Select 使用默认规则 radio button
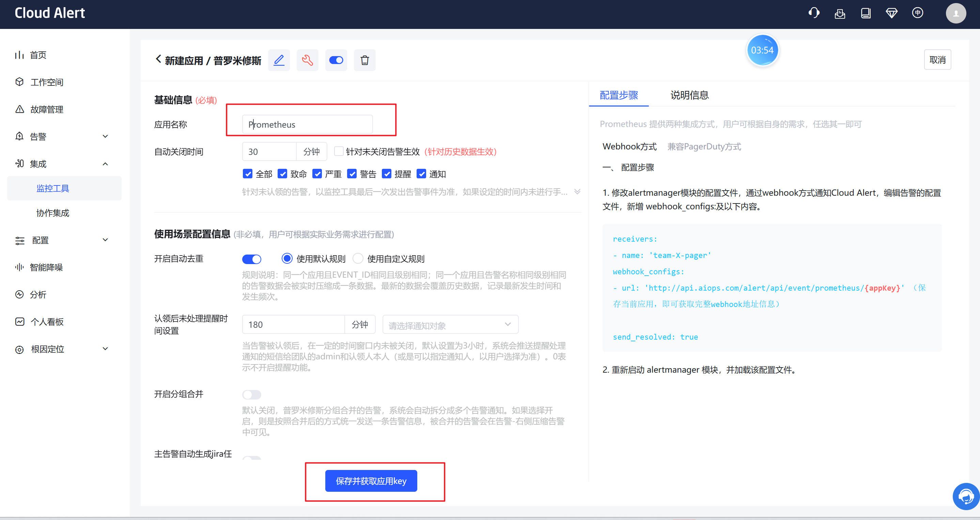980x520 pixels. pos(287,259)
